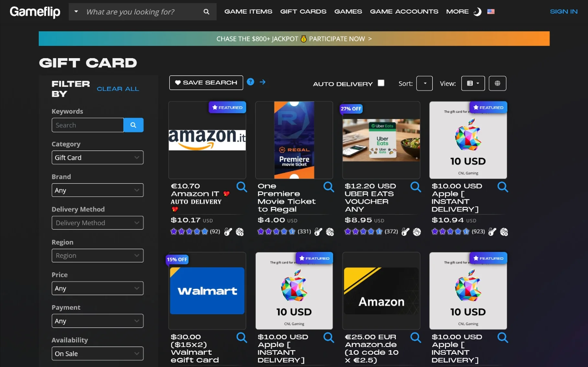Image resolution: width=588 pixels, height=367 pixels.
Task: Open the $800+ Jackpot promo banner
Action: coord(294,39)
